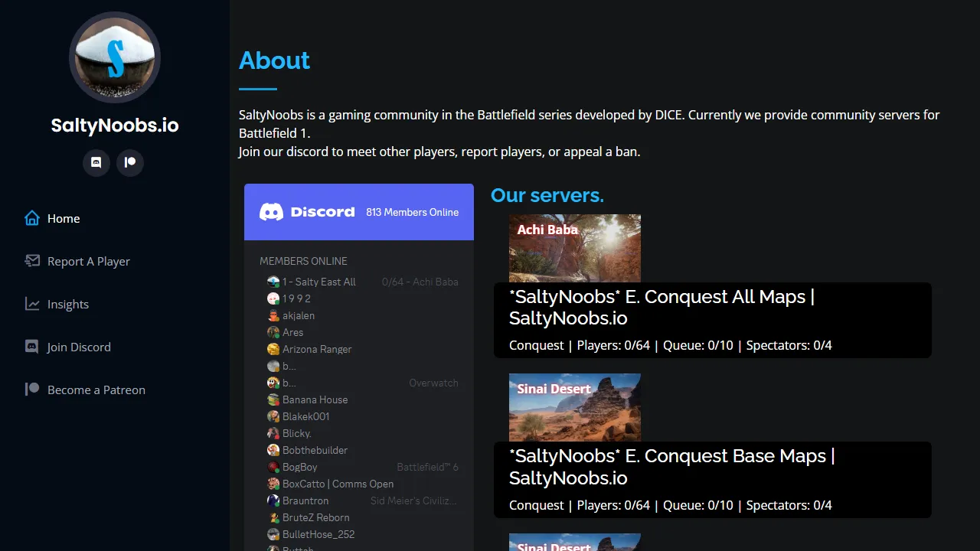The height and width of the screenshot is (551, 980).
Task: Click BogBoy's avatar in the members list
Action: [x=274, y=467]
